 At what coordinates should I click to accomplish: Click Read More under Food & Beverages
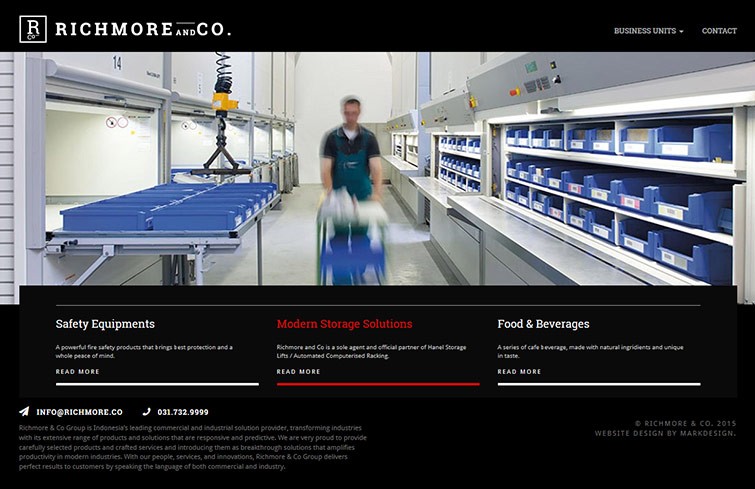point(520,372)
